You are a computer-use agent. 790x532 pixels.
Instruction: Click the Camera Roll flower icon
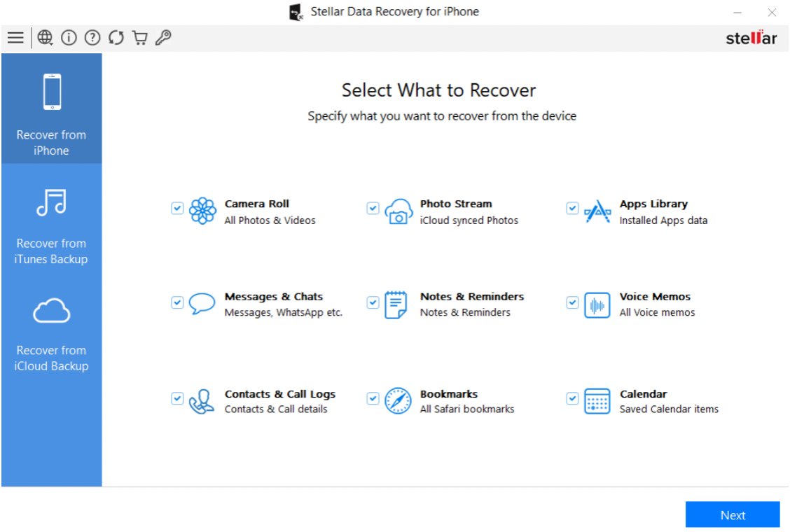202,211
